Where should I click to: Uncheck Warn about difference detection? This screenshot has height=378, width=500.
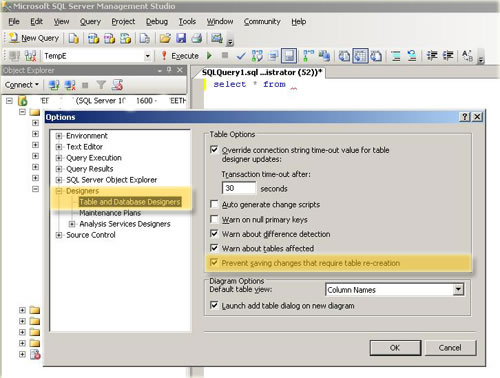pyautogui.click(x=214, y=234)
